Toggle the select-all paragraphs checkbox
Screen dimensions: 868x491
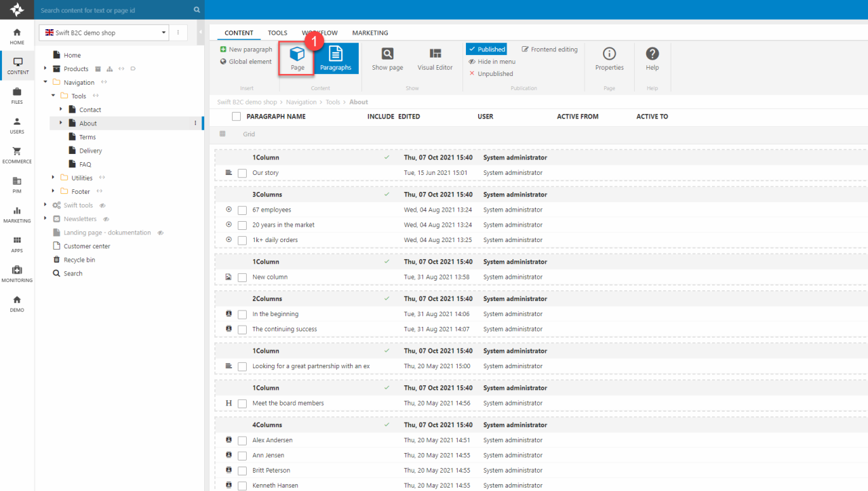pyautogui.click(x=236, y=117)
